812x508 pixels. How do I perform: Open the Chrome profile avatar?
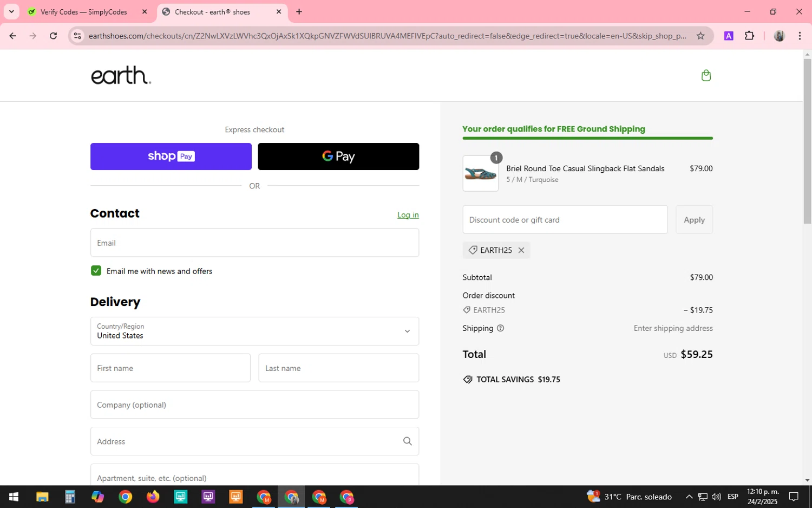click(780, 36)
